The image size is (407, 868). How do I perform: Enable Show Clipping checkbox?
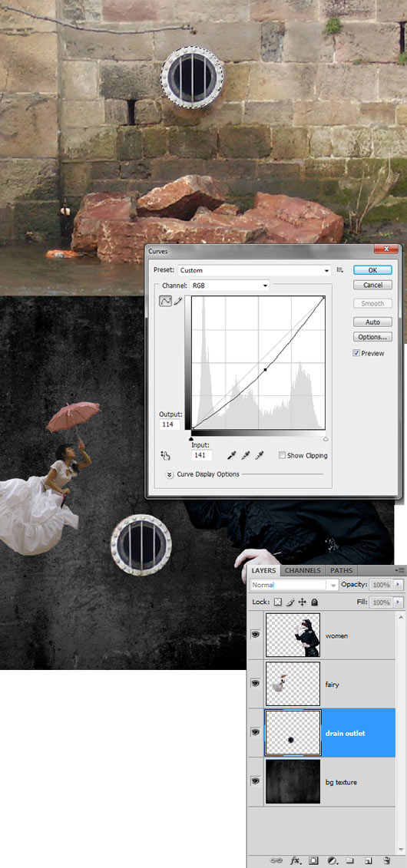pyautogui.click(x=282, y=456)
